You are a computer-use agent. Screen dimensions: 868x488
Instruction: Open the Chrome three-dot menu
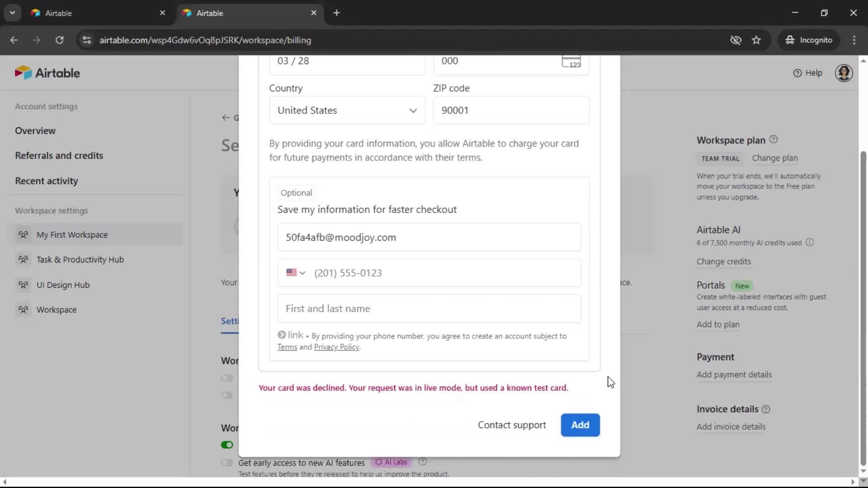click(x=854, y=40)
